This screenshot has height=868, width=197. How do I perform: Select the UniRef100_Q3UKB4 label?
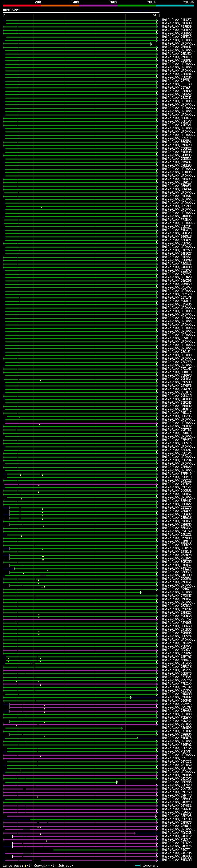177,74
